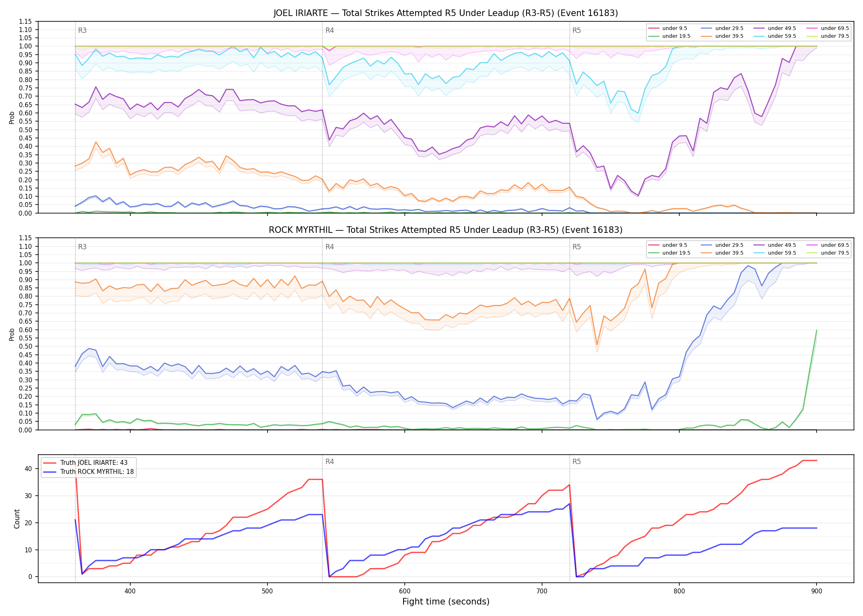
Task: Click the R5 marker in the Rock Myrthil chart
Action: (577, 247)
